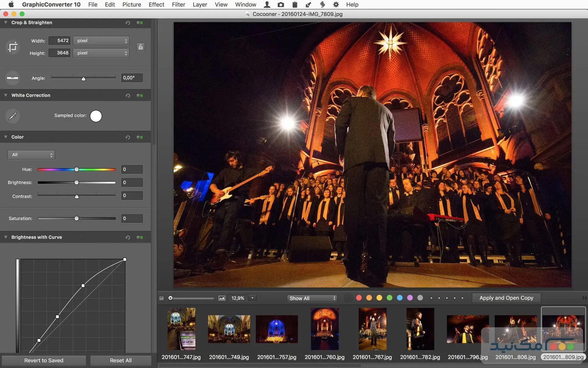
Task: Open the Effect menu
Action: point(156,5)
